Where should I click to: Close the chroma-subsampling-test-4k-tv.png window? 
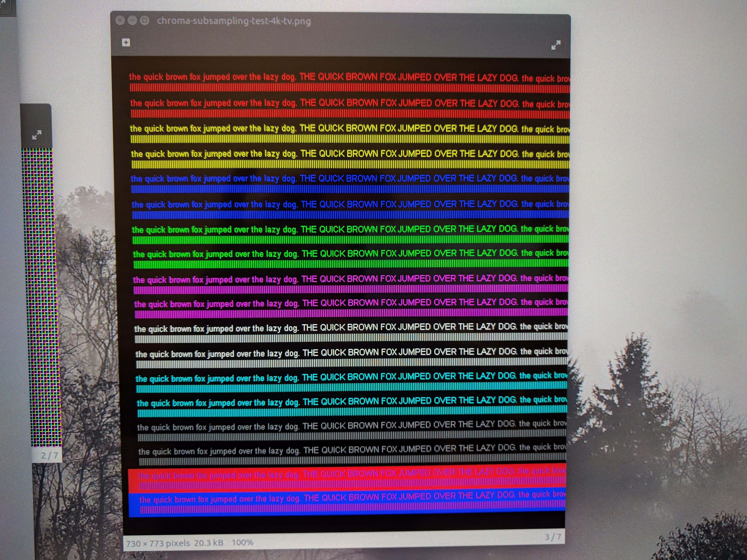click(120, 21)
